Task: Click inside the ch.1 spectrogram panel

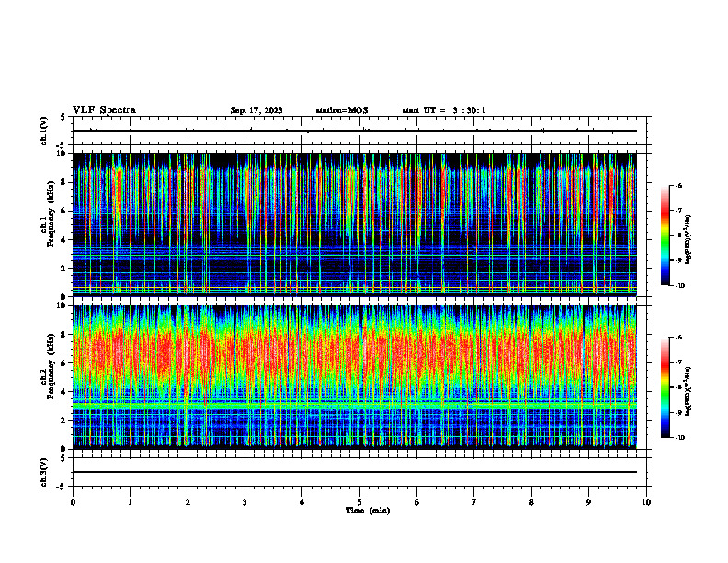Action: coord(355,224)
